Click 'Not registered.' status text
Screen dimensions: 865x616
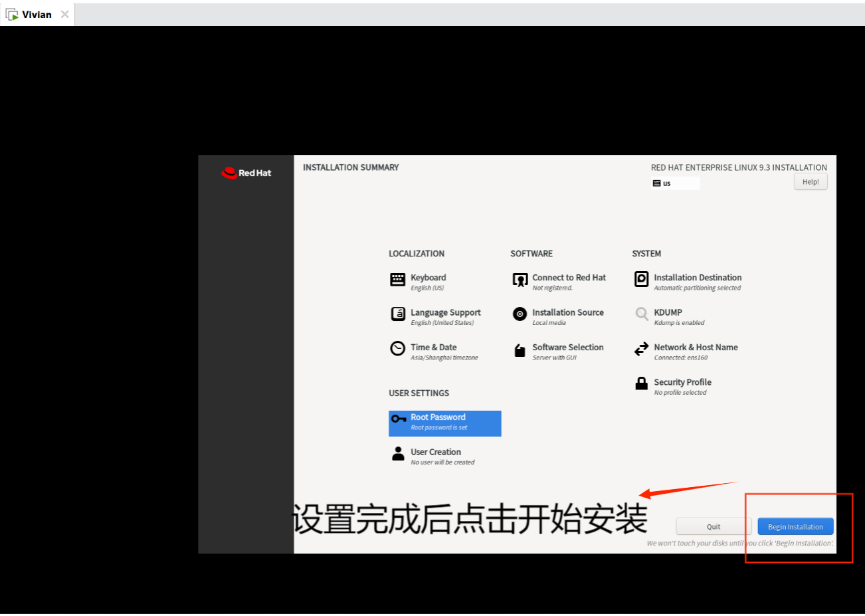coord(552,288)
